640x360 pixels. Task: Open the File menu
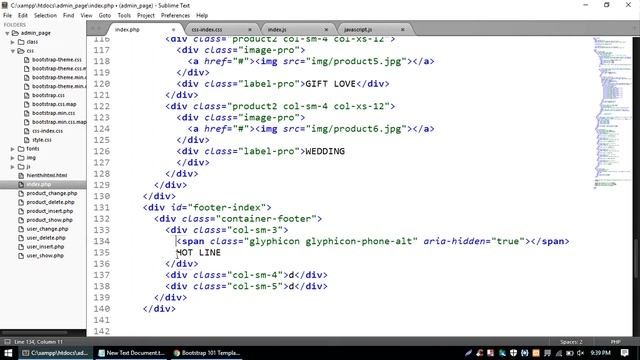(x=7, y=15)
